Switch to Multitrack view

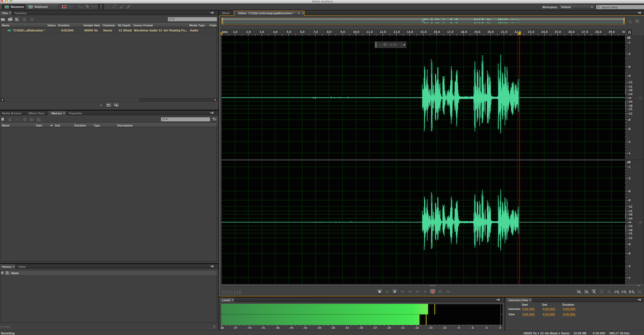point(38,6)
